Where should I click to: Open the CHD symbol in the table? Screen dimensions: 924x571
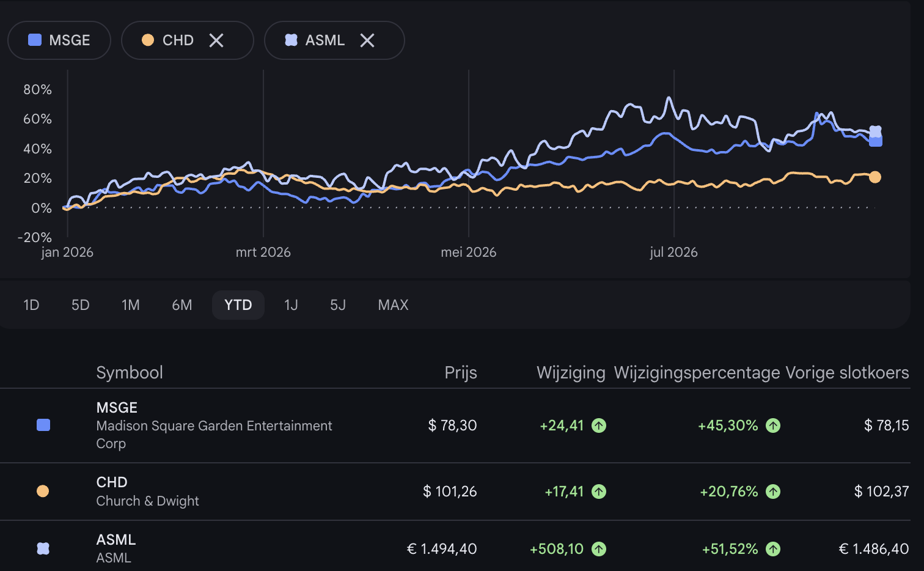(x=112, y=482)
